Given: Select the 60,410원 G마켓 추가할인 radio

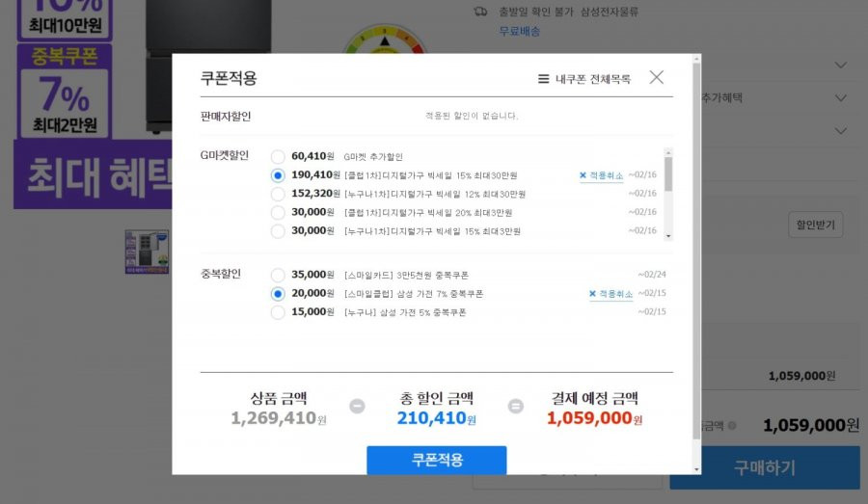Looking at the screenshot, I should click(278, 157).
